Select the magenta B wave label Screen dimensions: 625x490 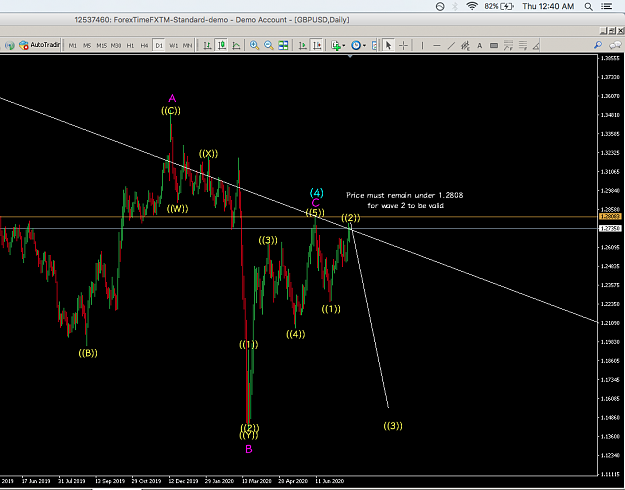[249, 449]
